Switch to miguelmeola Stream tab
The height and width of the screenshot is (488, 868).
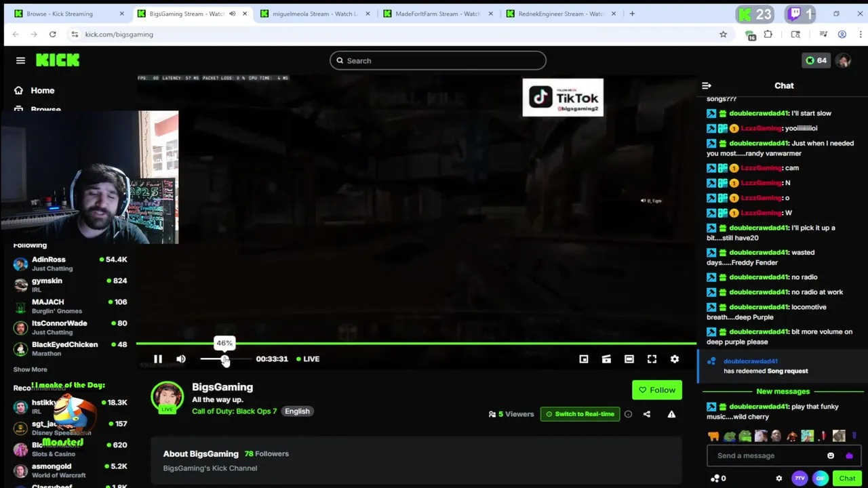click(x=314, y=14)
